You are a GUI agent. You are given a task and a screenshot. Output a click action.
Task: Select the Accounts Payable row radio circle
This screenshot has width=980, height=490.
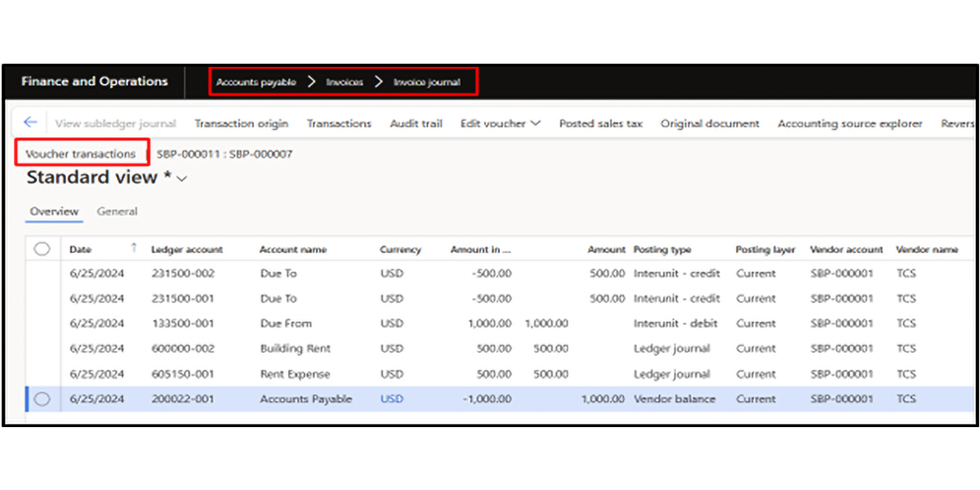pyautogui.click(x=42, y=399)
